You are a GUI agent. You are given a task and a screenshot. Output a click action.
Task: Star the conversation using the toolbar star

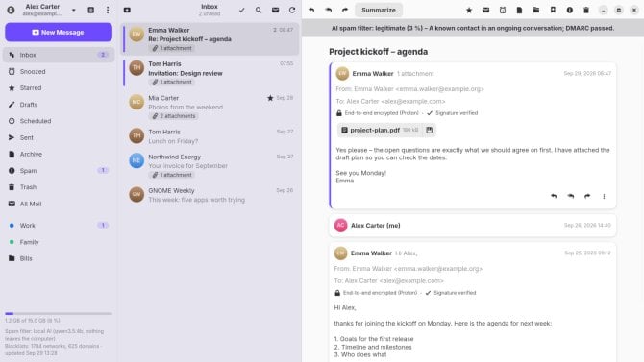coord(469,10)
